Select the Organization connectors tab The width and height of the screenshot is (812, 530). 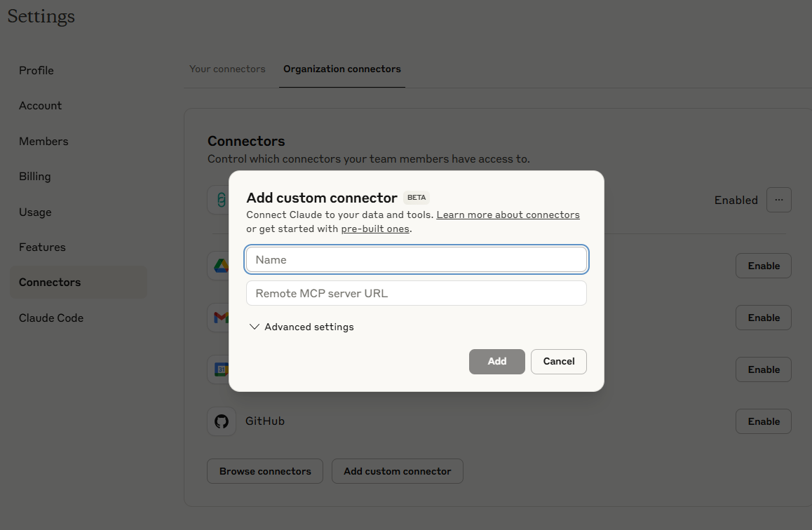[342, 69]
